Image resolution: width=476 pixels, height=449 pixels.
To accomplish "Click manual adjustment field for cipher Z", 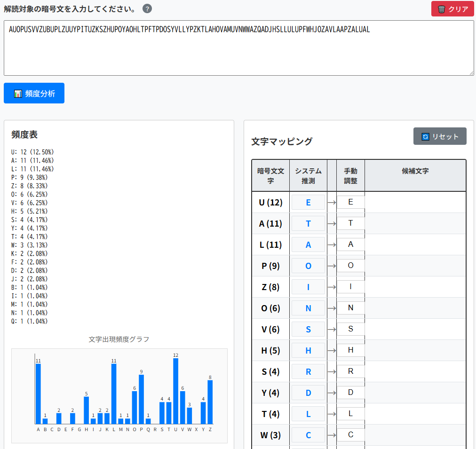I will click(x=350, y=287).
